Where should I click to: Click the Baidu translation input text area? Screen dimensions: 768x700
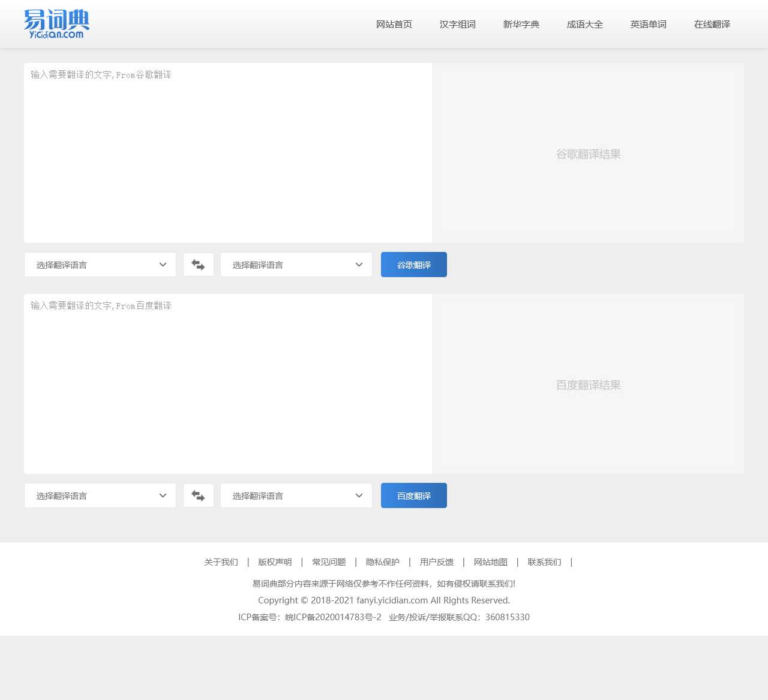point(228,384)
